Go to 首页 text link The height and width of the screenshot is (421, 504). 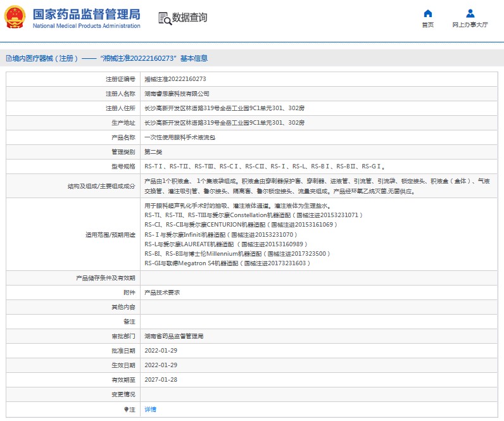[x=428, y=25]
